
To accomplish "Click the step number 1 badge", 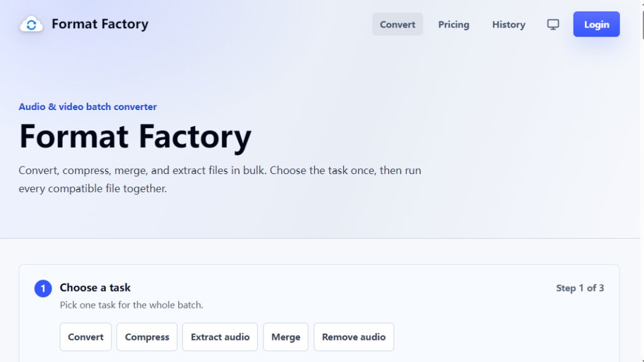I will pos(43,288).
